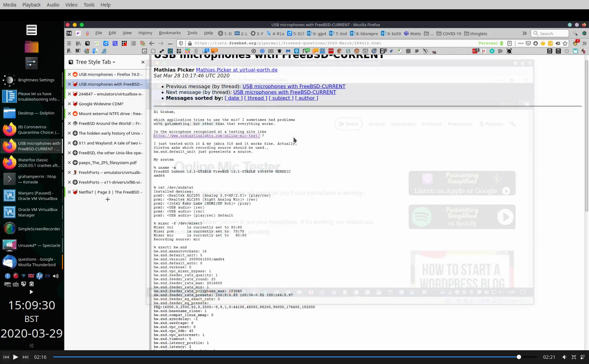Switch to Oracle VM VirtualBox Manager
This screenshot has width=589, height=364.
(x=32, y=212)
